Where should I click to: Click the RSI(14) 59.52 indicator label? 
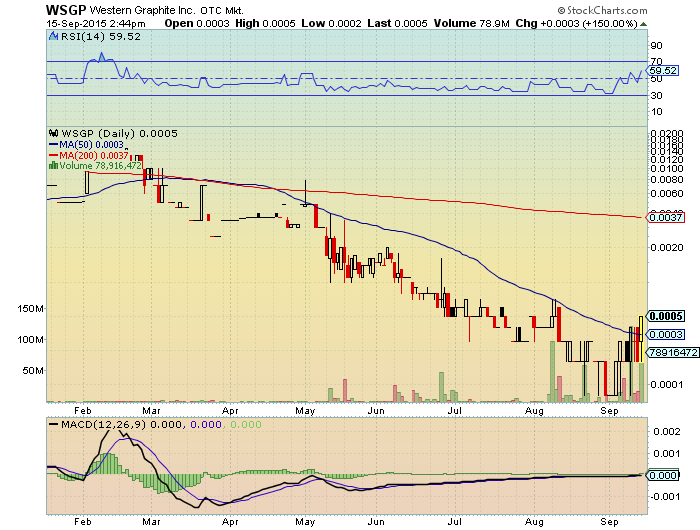(x=101, y=37)
